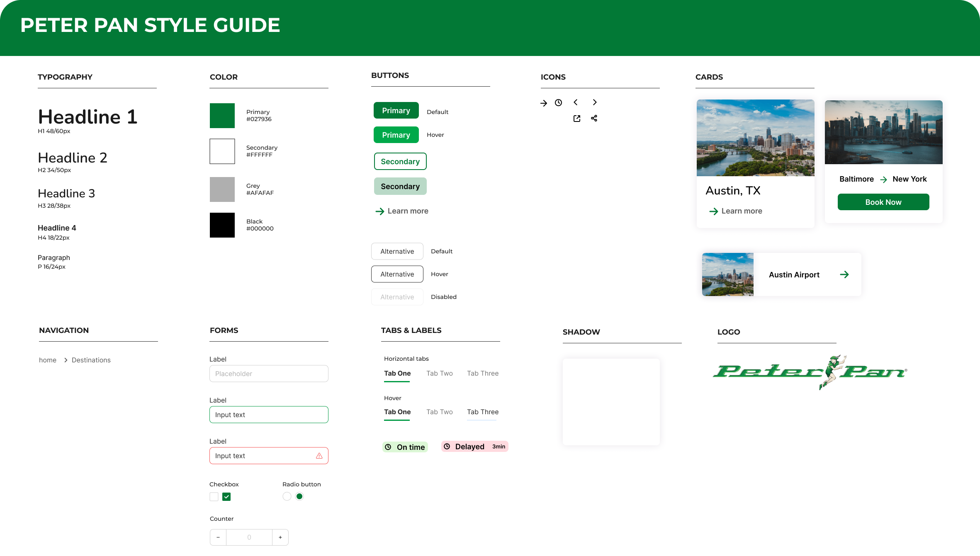Select the Primary green color swatch
This screenshot has height=556, width=980.
point(222,116)
